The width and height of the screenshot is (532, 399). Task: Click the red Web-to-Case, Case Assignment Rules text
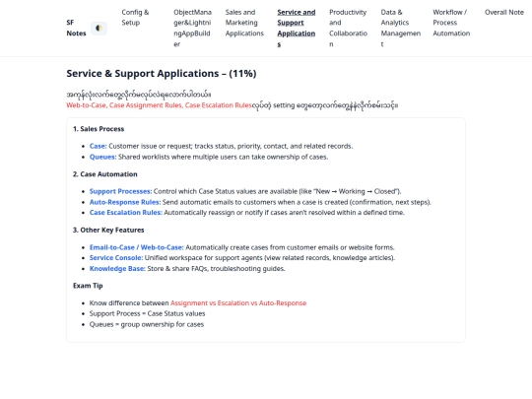pos(159,105)
